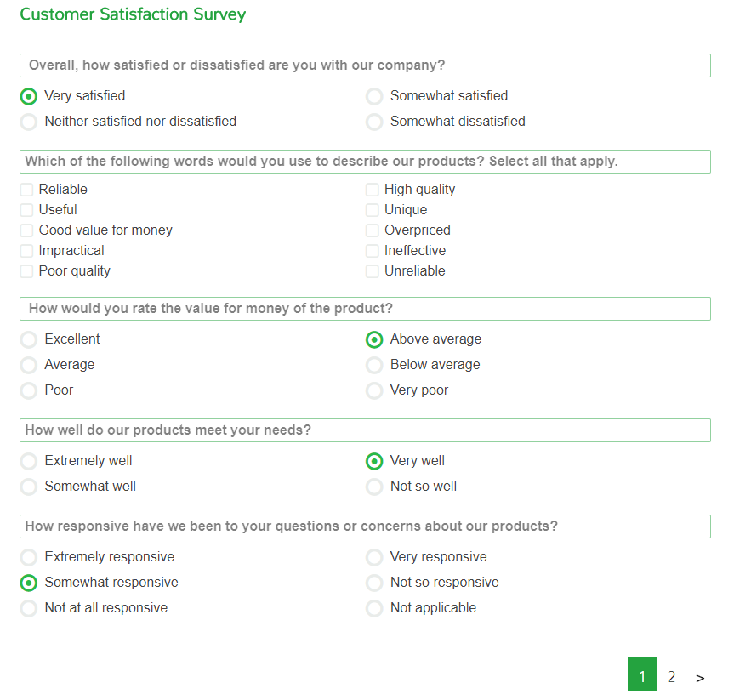Image resolution: width=751 pixels, height=700 pixels.
Task: Check the Overpriced option
Action: pos(373,230)
